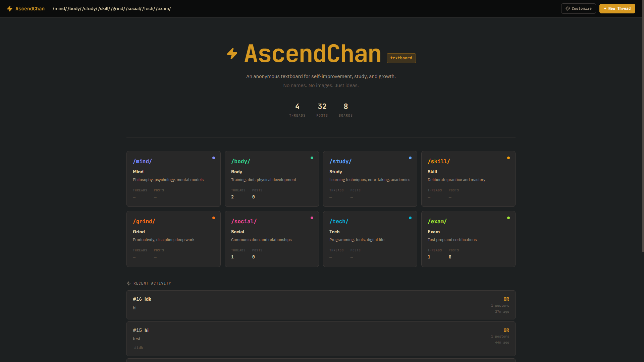
Task: Click the large lightning icon in hero title
Action: (x=232, y=54)
